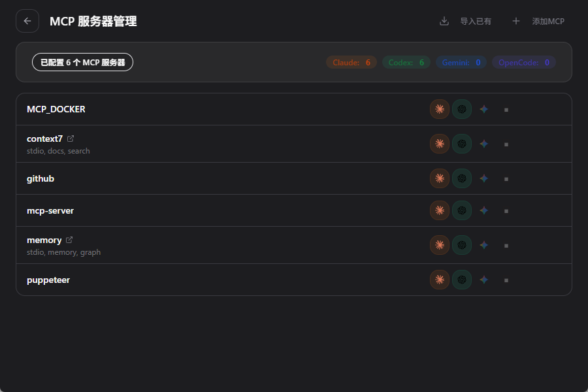Toggle Codex icon for mcp-server
The width and height of the screenshot is (588, 392).
point(462,210)
